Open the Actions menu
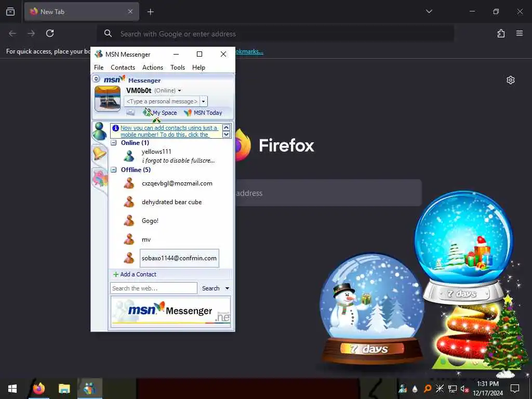The image size is (532, 399). click(153, 67)
